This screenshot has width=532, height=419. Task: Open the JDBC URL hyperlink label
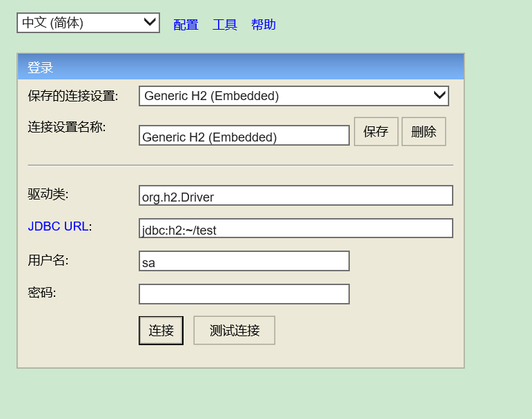click(58, 226)
